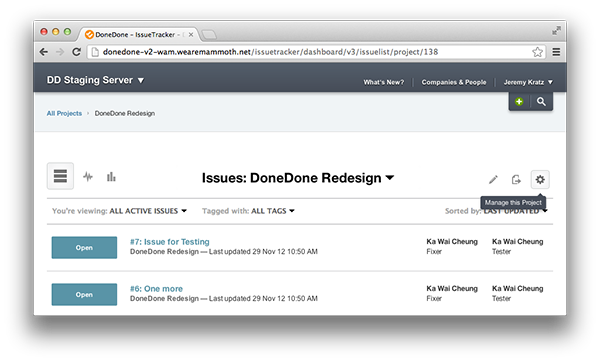The image size is (600, 362).
Task: Open the Sorted by LAST UPDATED dropdown
Action: point(496,211)
